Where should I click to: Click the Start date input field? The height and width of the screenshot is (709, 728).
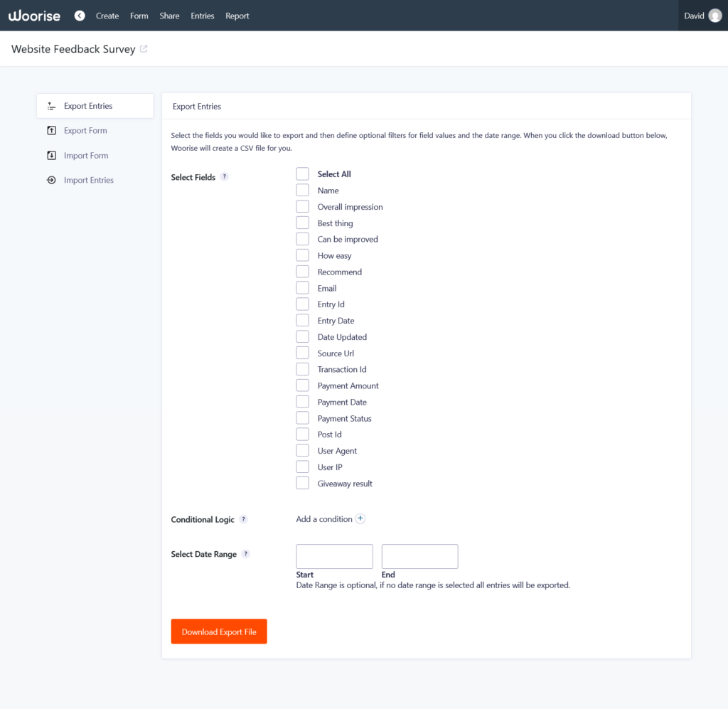click(x=334, y=556)
